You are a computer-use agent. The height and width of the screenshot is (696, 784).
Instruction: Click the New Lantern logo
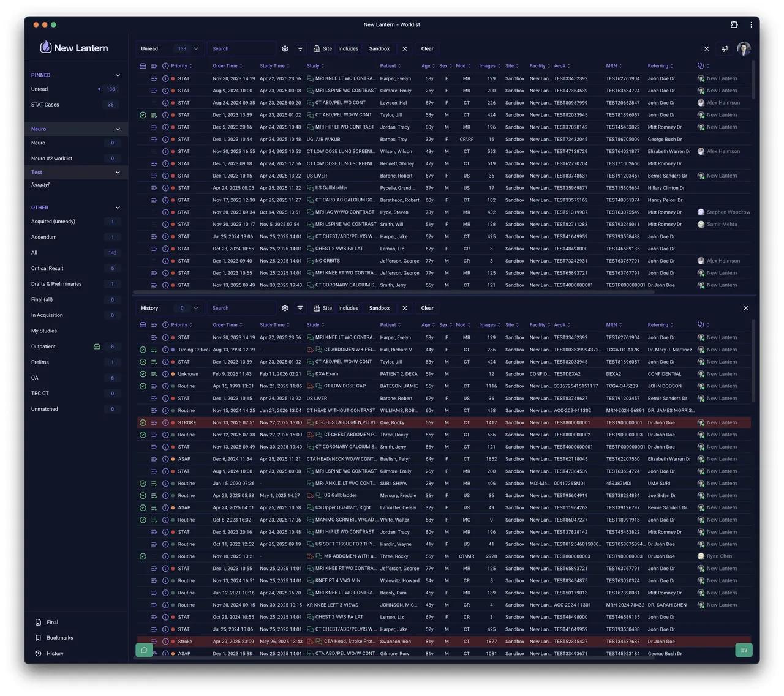point(74,48)
